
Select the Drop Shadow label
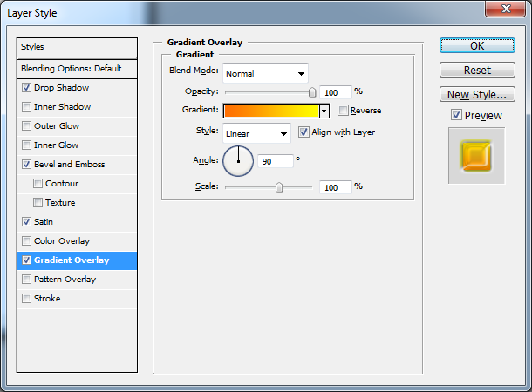coord(61,88)
